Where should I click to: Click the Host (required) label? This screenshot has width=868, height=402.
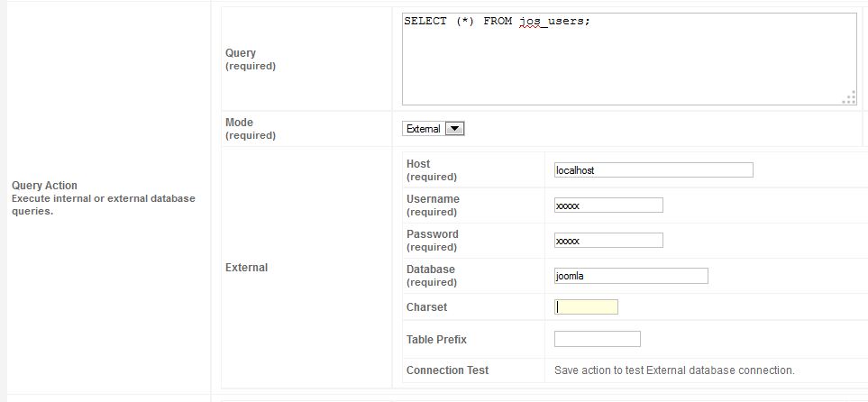click(432, 170)
